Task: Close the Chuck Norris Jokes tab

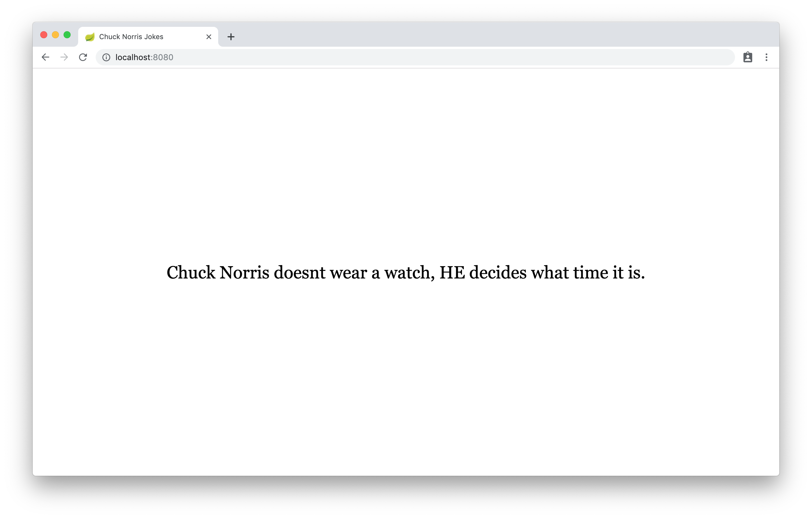Action: [x=209, y=37]
